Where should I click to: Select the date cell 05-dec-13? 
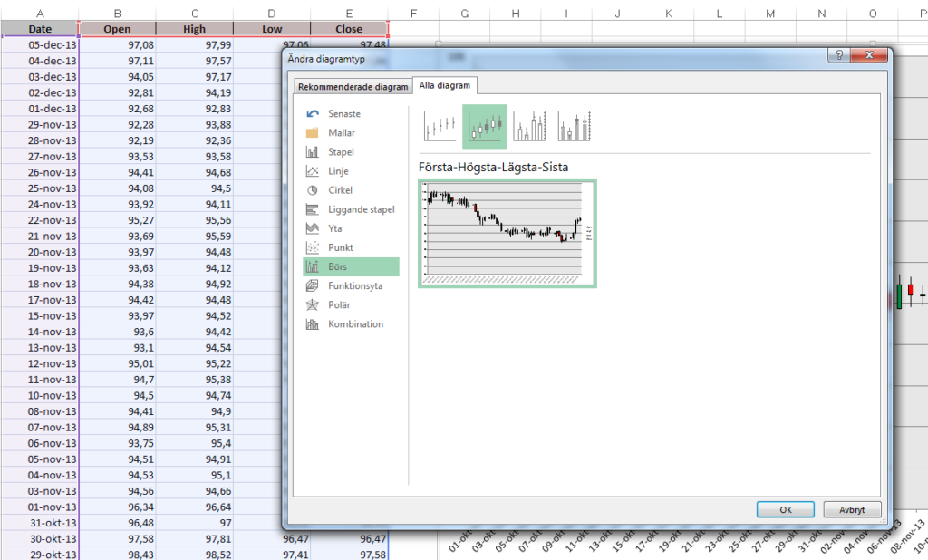pyautogui.click(x=40, y=45)
